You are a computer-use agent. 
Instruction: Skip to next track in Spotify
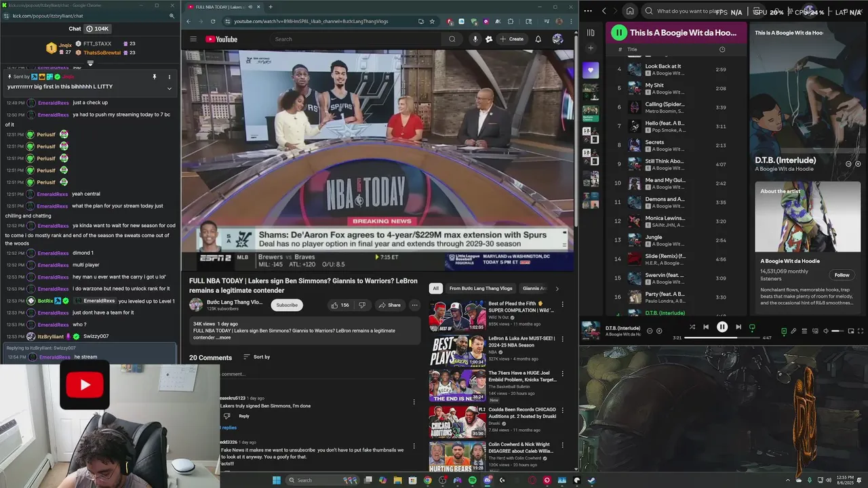point(738,327)
